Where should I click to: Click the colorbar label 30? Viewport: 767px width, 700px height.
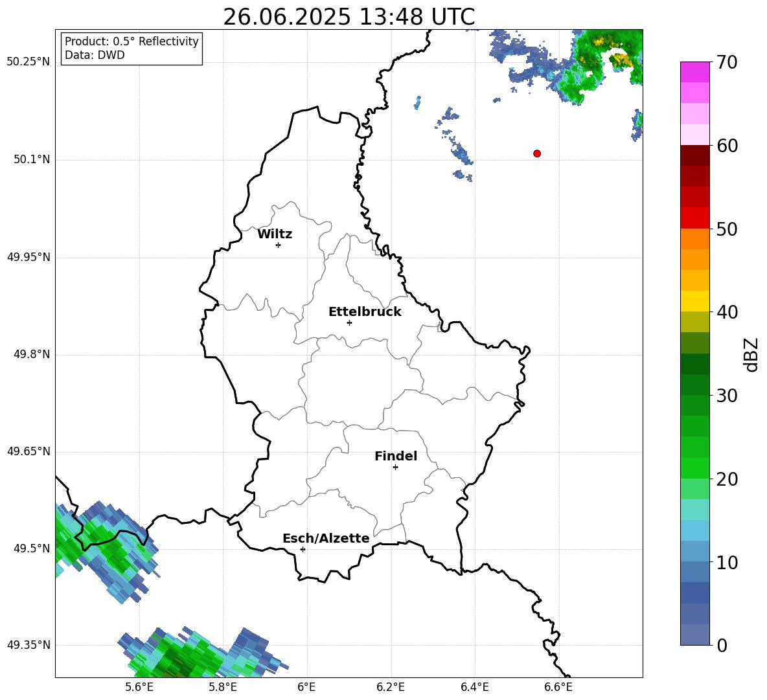(x=727, y=396)
